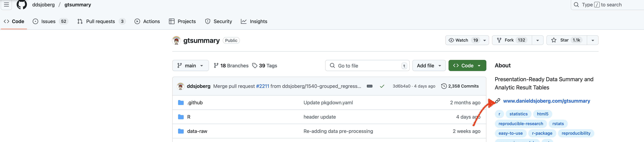The image size is (644, 142).
Task: Open the Update pkgdown.yaml commit message
Action: tap(328, 103)
